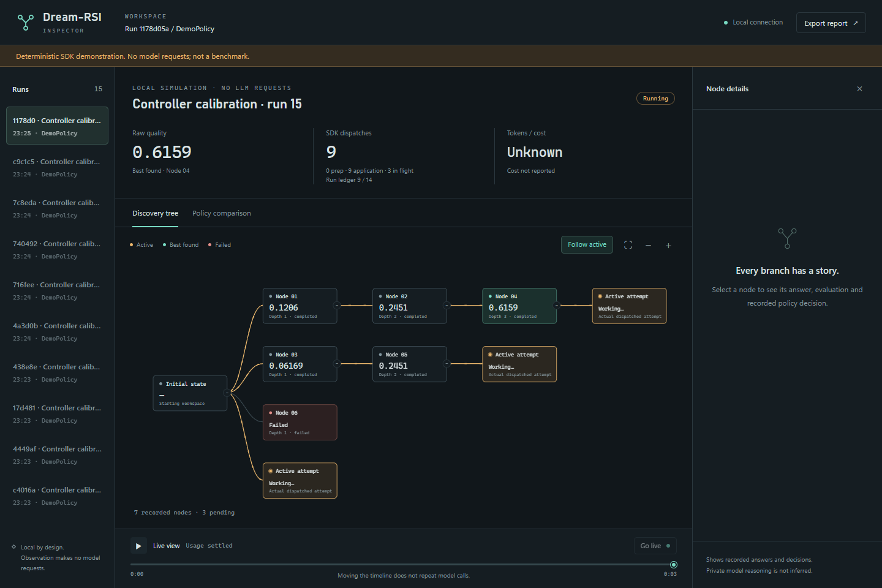Open run 7c8eda in the Runs list
The width and height of the screenshot is (882, 588).
pyautogui.click(x=57, y=208)
